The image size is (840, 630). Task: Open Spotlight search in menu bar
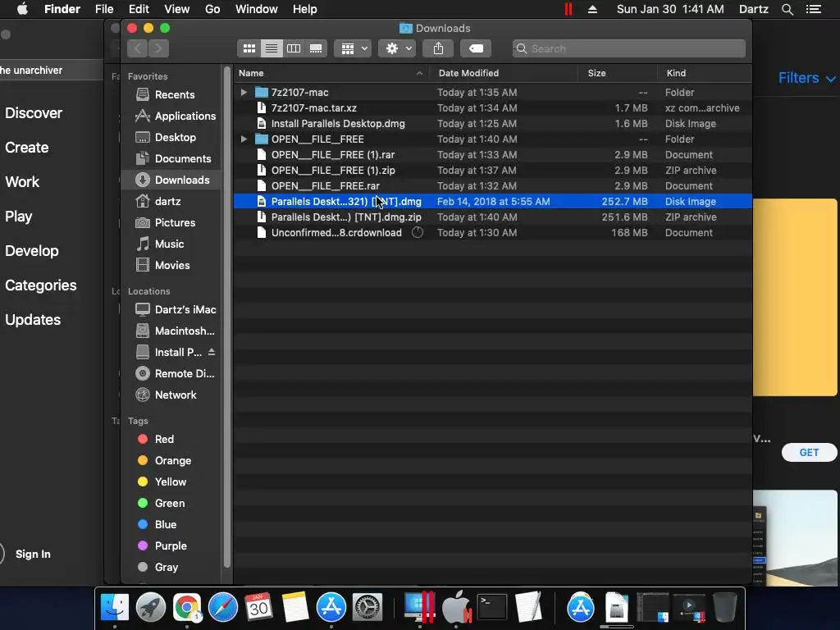[x=787, y=9]
